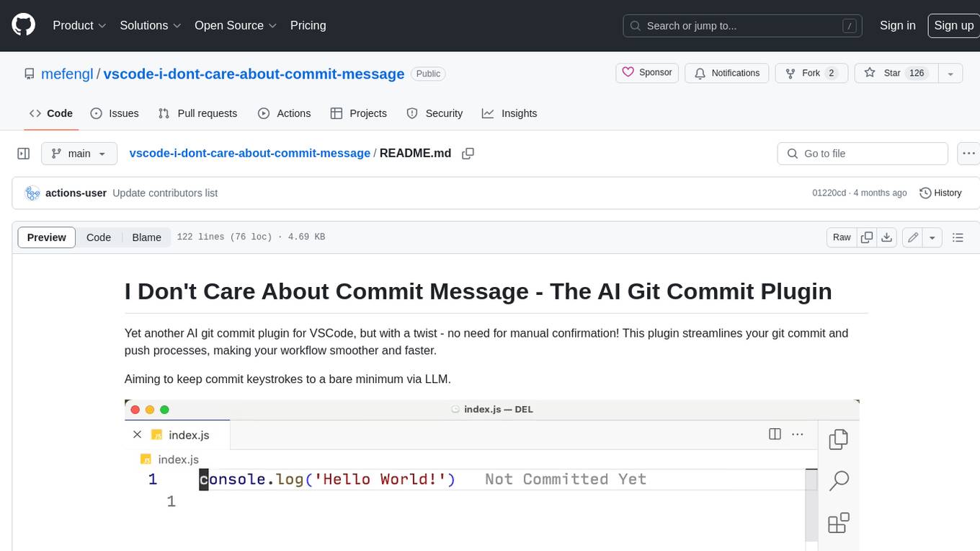
Task: Open the Raw file view
Action: [x=842, y=237]
